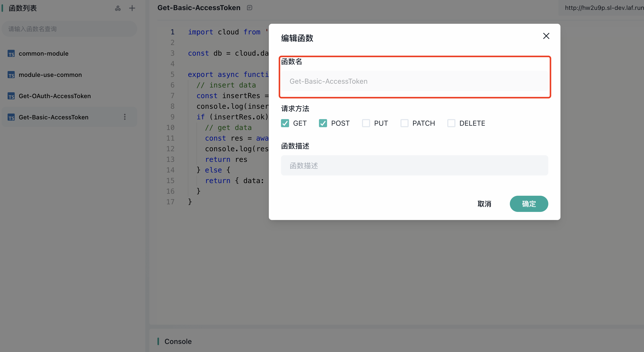Click the TS icon beside Get-OAuth-AccessToken
644x352 pixels.
click(x=11, y=96)
